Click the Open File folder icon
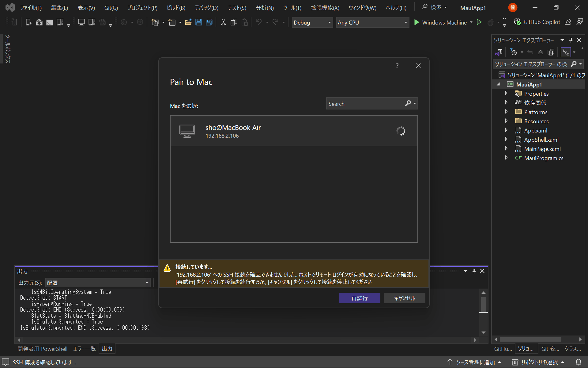This screenshot has height=368, width=588. coord(188,22)
